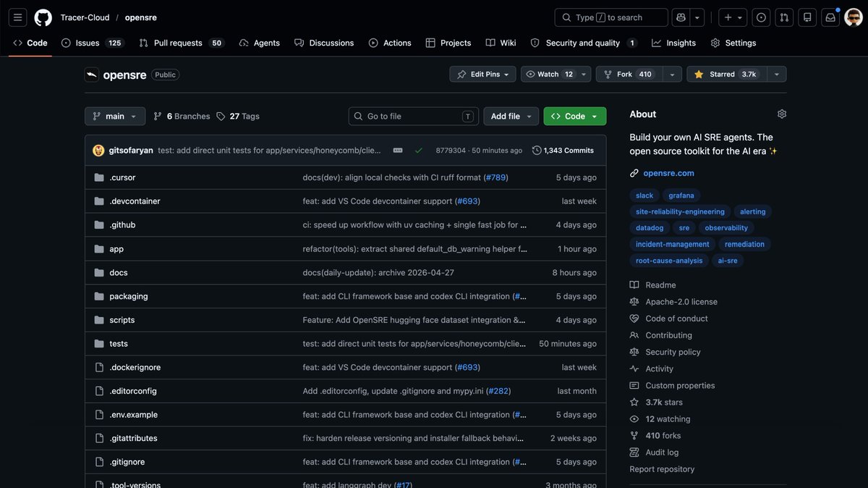Edit repository details gear icon
This screenshot has height=488, width=868.
coord(782,114)
